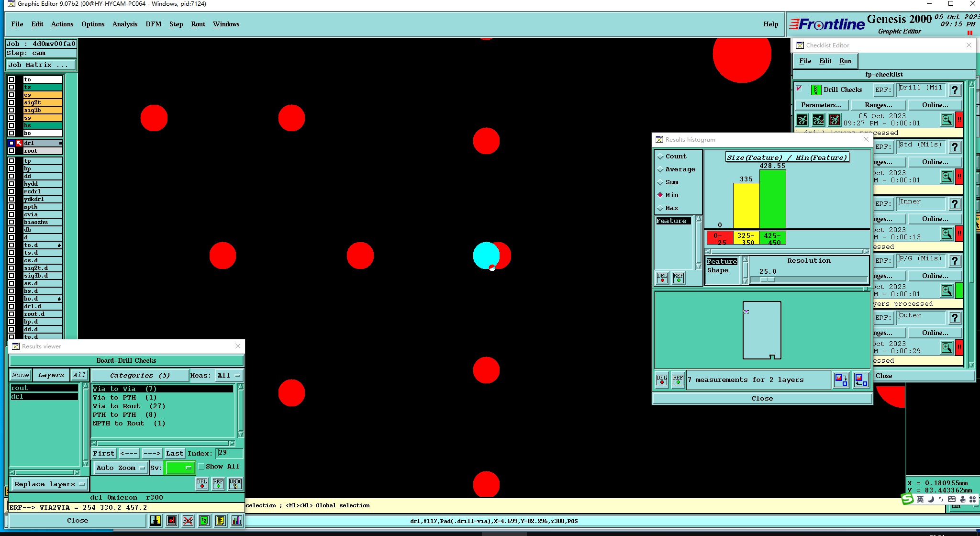Click first run-check icon under Drill Checks

point(802,120)
